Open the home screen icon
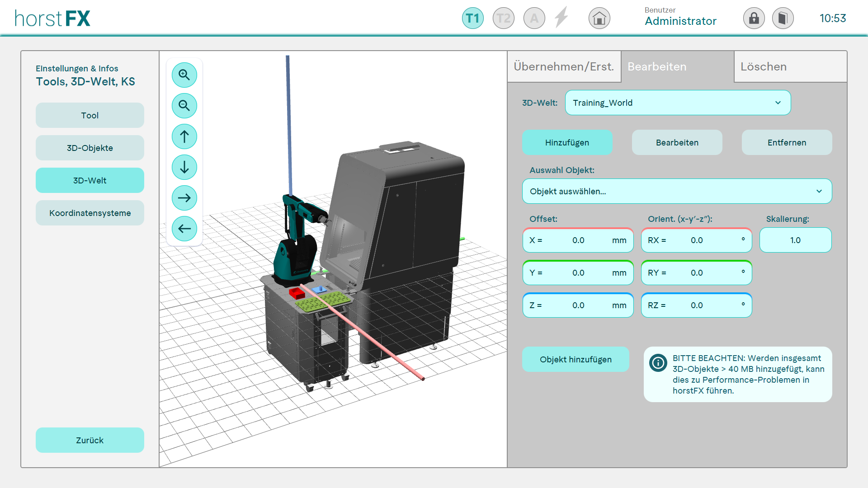 [x=599, y=19]
